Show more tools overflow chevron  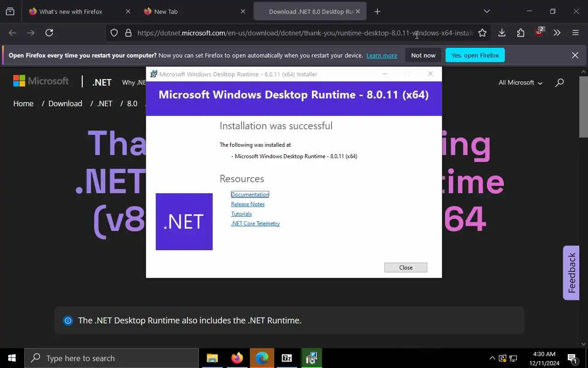pyautogui.click(x=557, y=33)
